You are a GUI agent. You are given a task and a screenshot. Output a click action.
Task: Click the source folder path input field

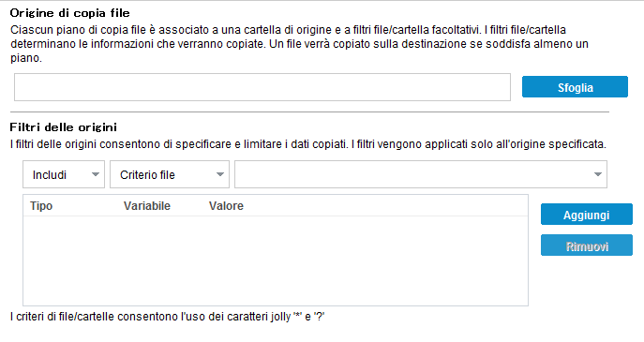(x=262, y=87)
